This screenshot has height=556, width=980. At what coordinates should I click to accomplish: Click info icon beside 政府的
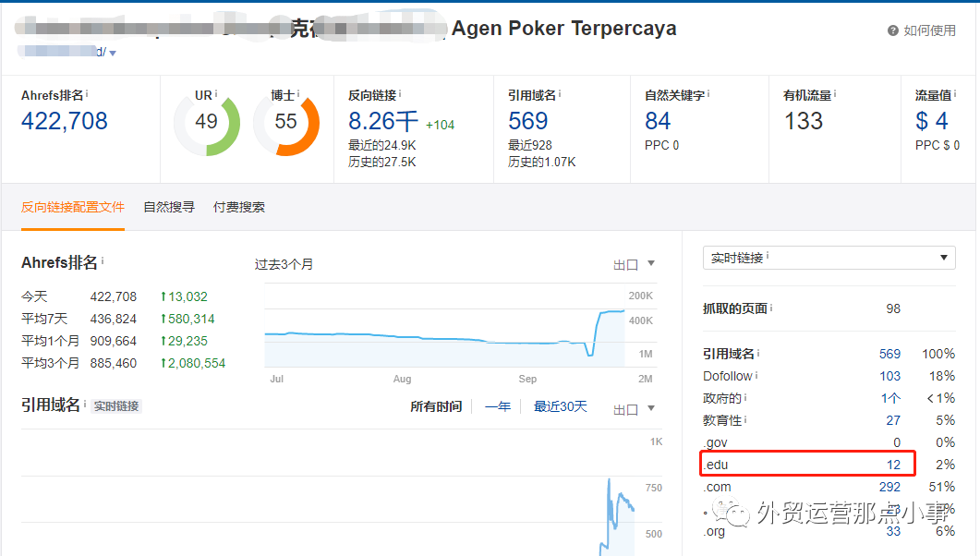coord(745,397)
